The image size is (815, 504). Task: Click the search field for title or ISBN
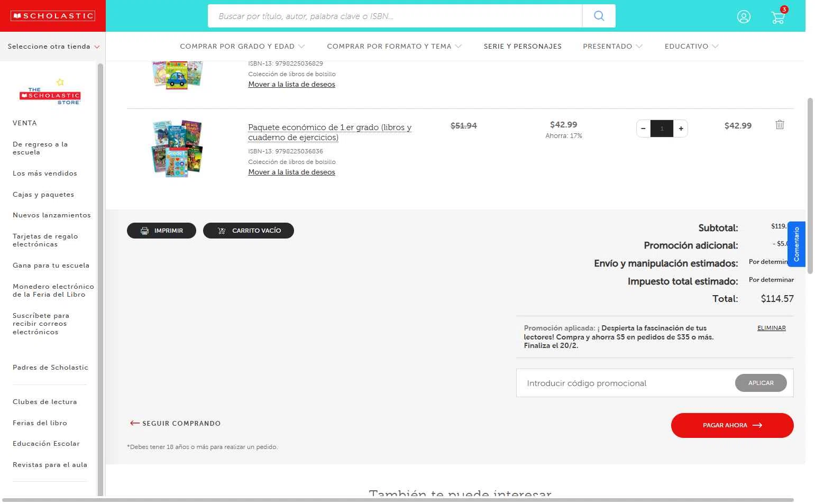click(x=395, y=16)
